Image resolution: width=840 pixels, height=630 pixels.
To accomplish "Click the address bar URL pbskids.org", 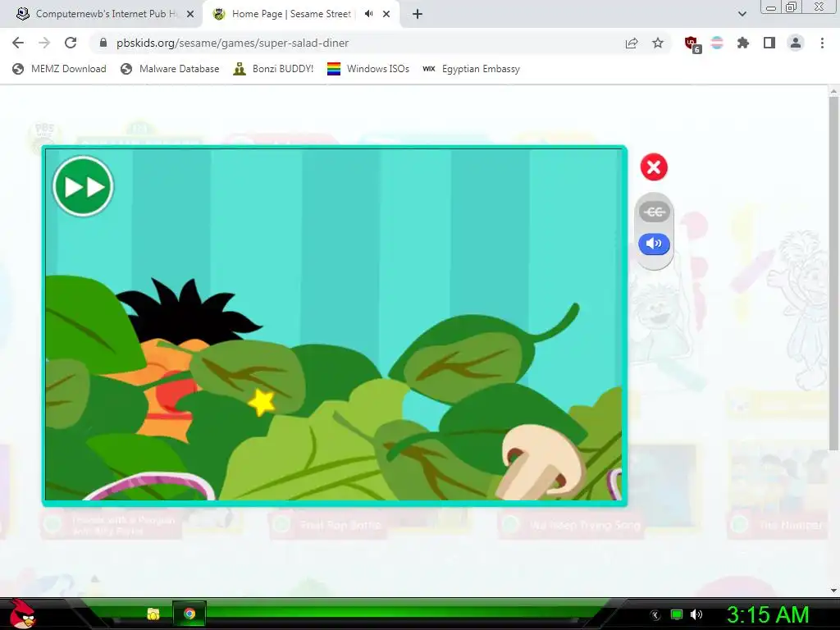I will click(x=232, y=43).
